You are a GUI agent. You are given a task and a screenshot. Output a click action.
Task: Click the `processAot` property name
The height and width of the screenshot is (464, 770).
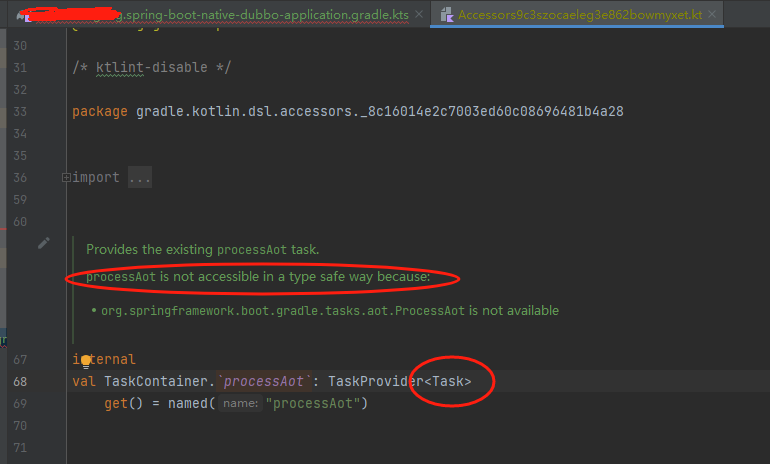coord(264,382)
